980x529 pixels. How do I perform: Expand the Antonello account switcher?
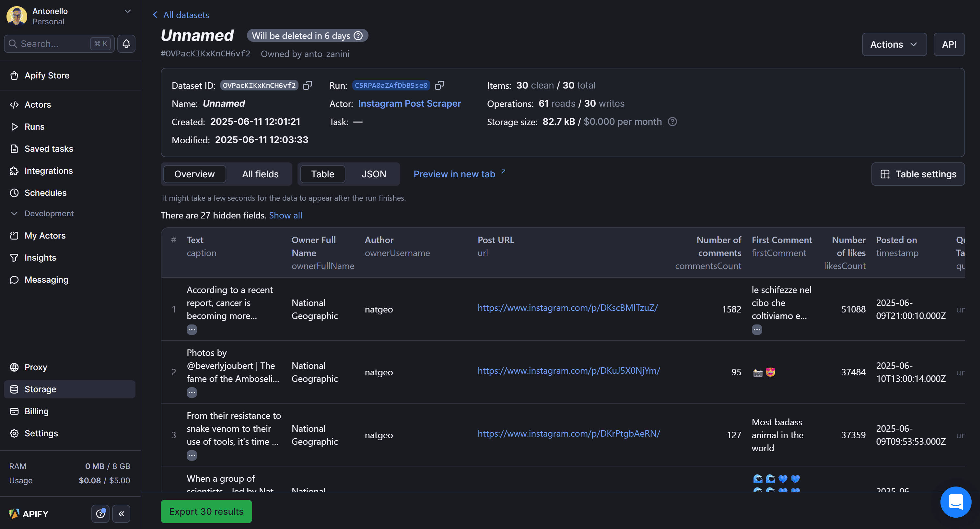click(128, 11)
